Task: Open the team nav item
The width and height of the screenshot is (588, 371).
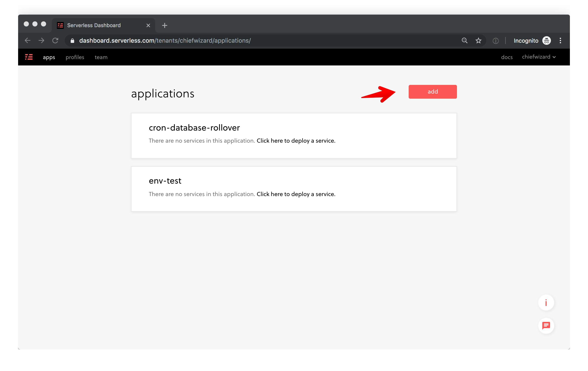Action: tap(101, 57)
